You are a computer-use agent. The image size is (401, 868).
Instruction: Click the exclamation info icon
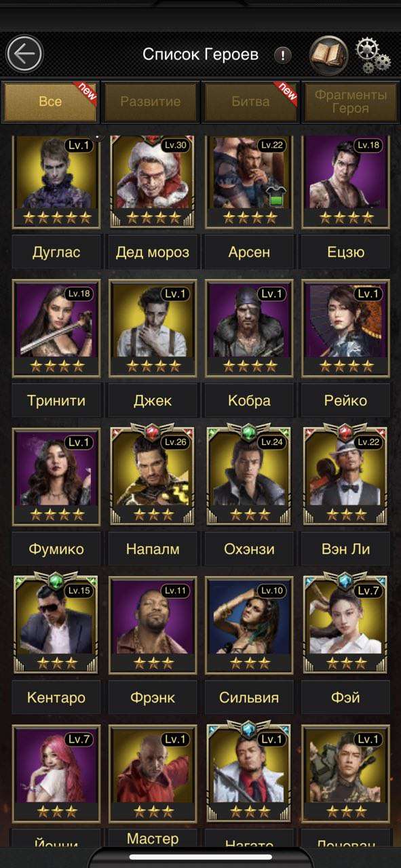pyautogui.click(x=283, y=56)
